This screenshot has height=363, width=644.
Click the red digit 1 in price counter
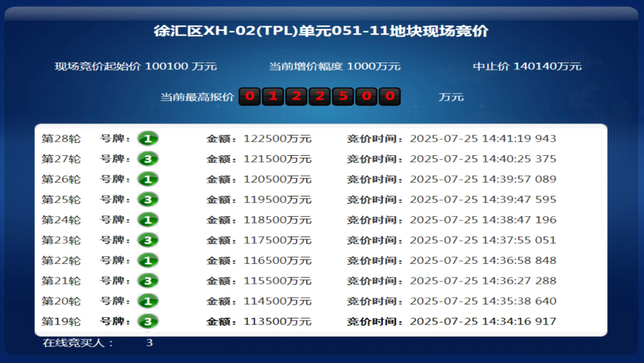272,97
